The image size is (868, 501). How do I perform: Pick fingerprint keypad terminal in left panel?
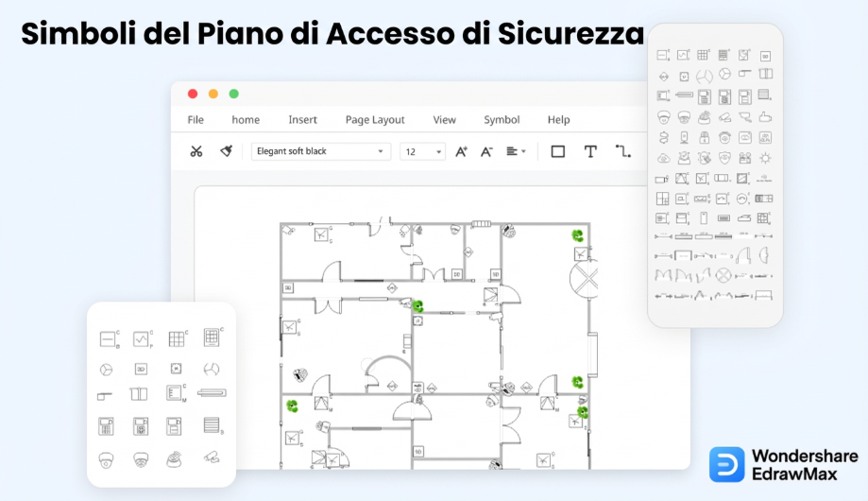141,426
